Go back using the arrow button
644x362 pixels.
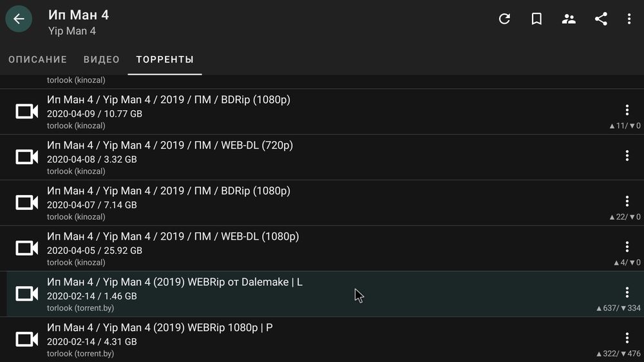19,19
